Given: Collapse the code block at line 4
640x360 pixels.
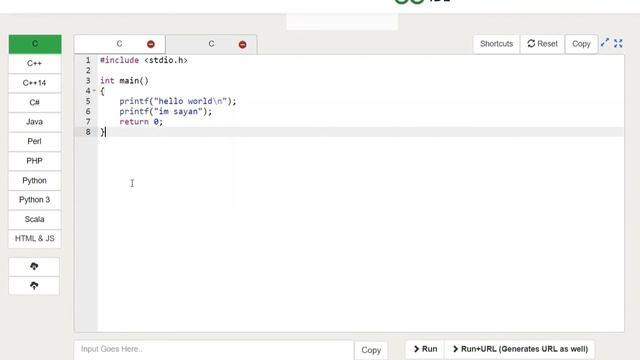Looking at the screenshot, I should (94, 91).
